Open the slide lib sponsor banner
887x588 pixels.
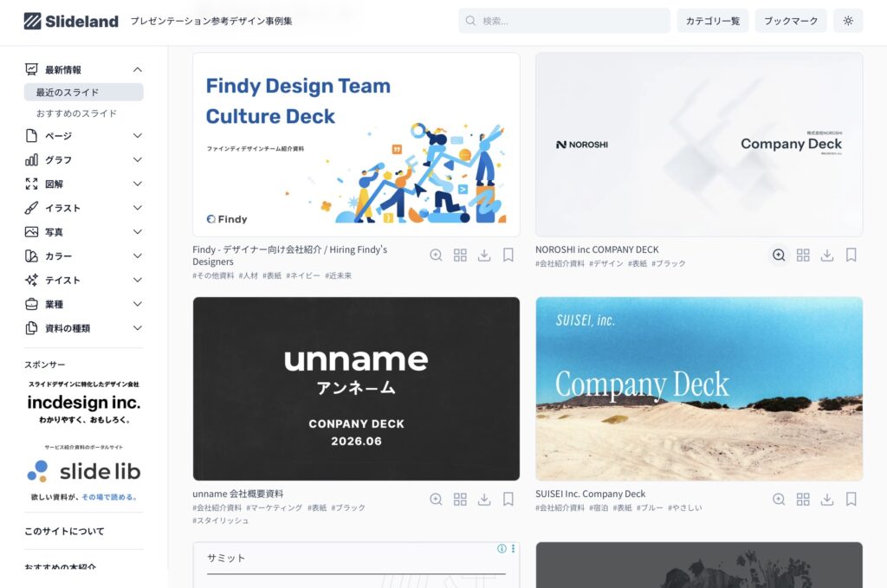(x=84, y=473)
